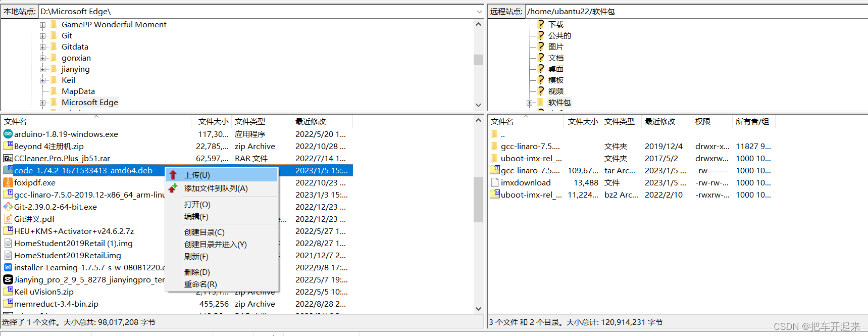Click the folder icon next to 软件包
The image size is (868, 336).
(541, 102)
